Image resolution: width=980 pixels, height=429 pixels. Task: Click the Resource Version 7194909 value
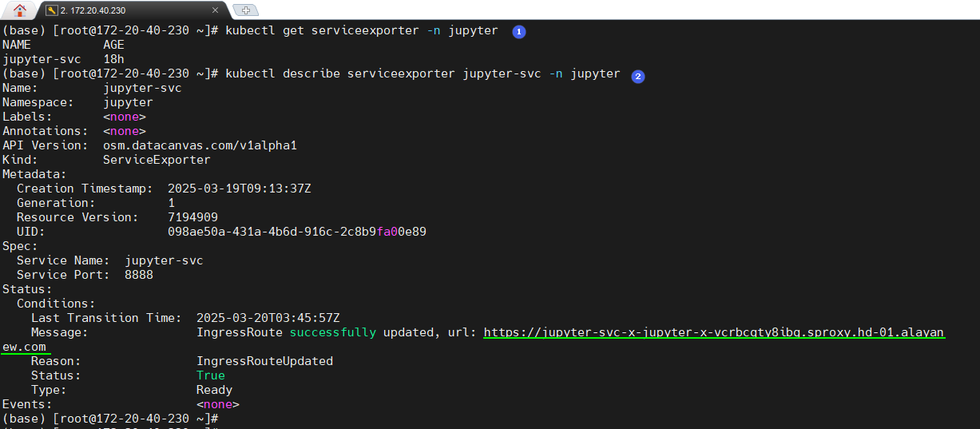[192, 217]
